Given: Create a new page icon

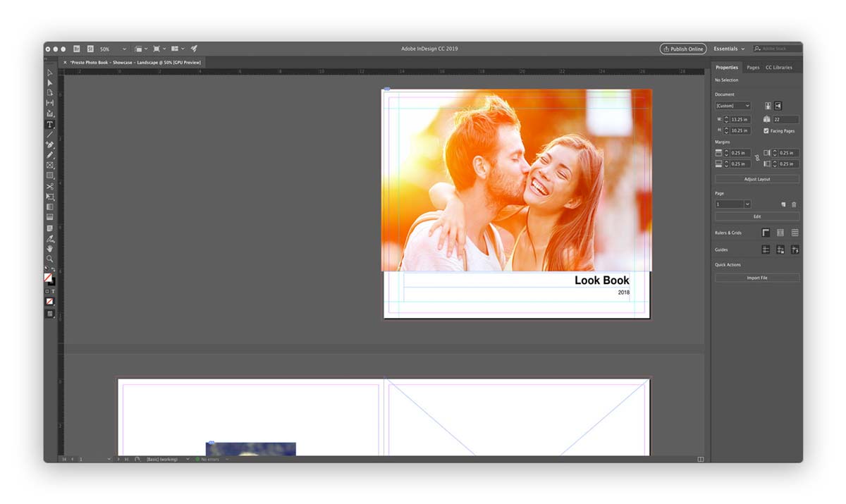Looking at the screenshot, I should pyautogui.click(x=783, y=204).
